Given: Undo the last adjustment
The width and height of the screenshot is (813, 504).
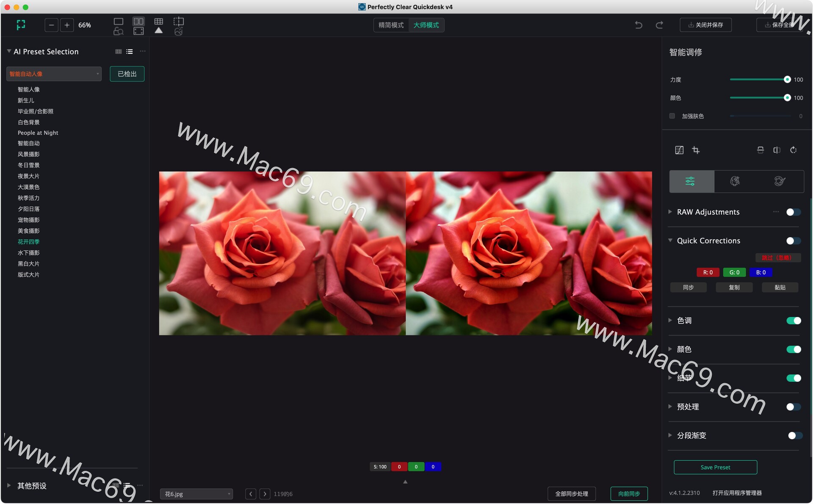Looking at the screenshot, I should (x=639, y=25).
